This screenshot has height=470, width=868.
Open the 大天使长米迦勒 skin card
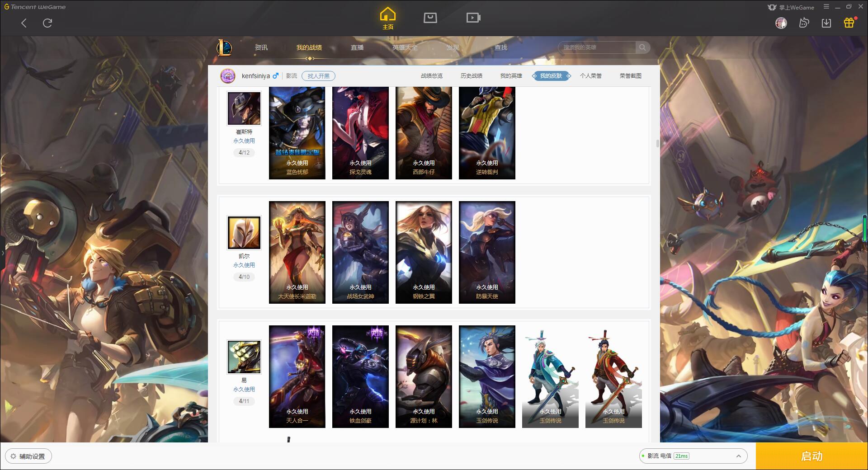[x=297, y=253]
